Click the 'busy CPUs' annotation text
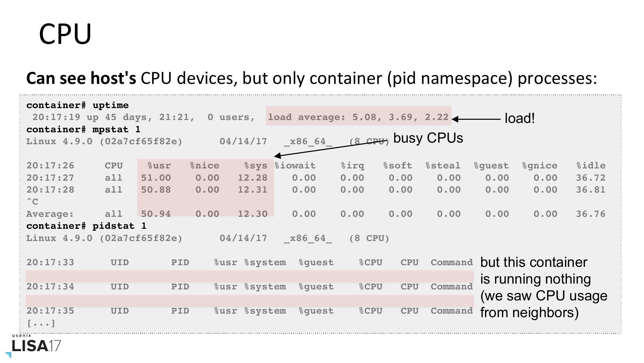 (428, 138)
